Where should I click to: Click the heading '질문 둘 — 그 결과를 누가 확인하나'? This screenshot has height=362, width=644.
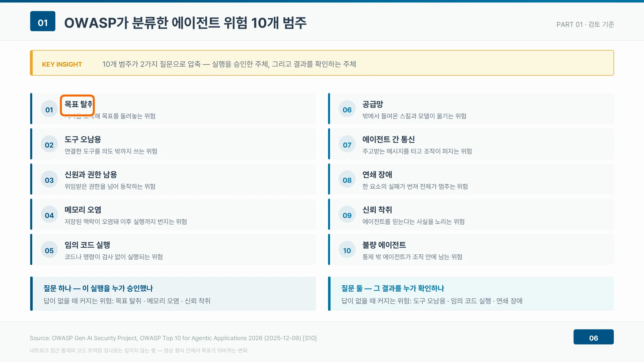(392, 288)
